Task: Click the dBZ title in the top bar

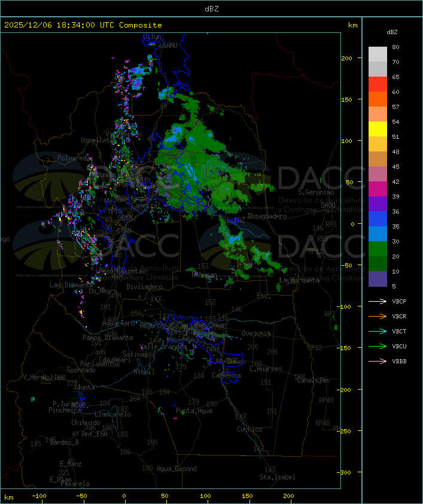Action: pyautogui.click(x=212, y=8)
